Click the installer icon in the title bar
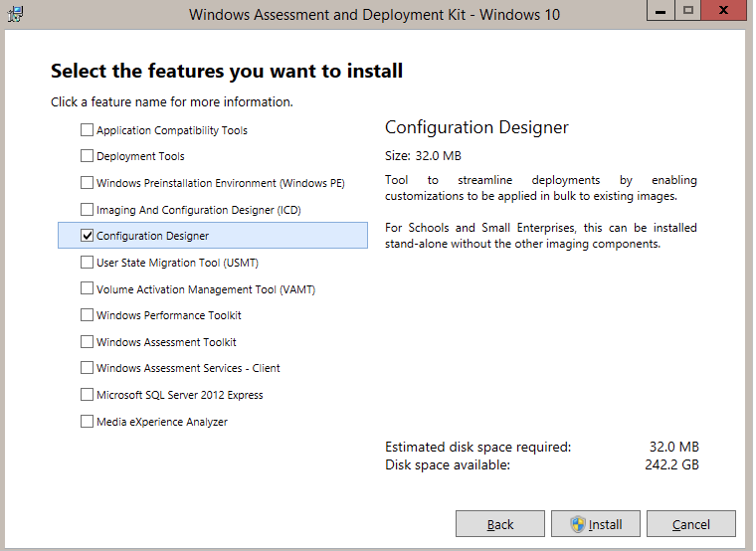This screenshot has width=756, height=551. [16, 14]
